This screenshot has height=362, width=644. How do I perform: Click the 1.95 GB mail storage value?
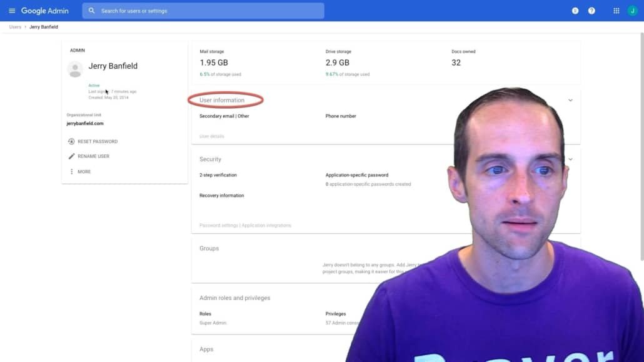214,63
